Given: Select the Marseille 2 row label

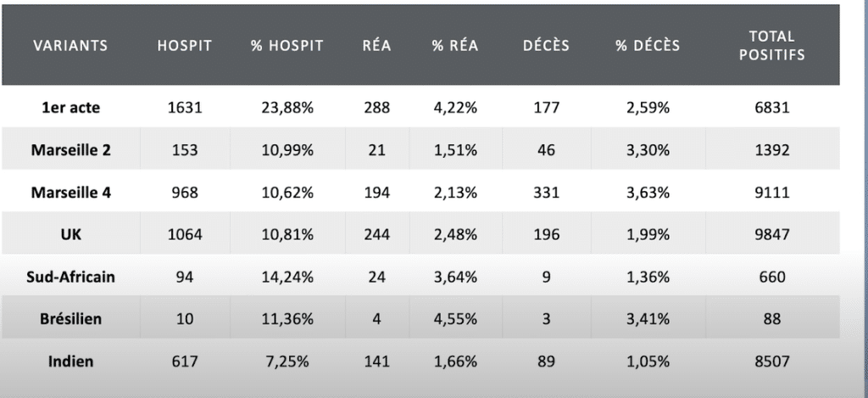Looking at the screenshot, I should [71, 150].
